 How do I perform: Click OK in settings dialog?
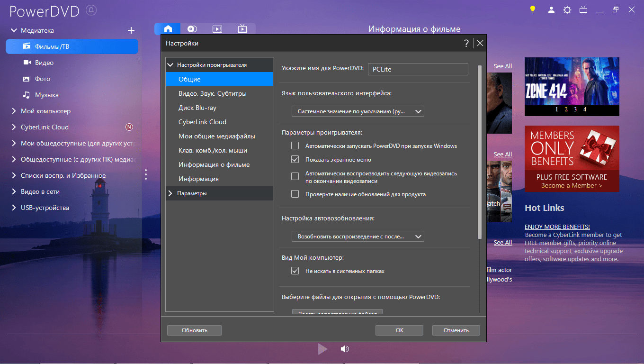(400, 330)
